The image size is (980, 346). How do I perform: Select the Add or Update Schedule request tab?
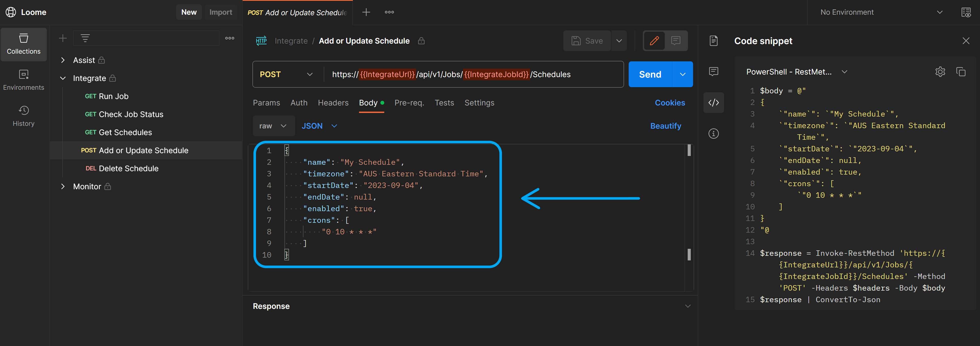(x=297, y=13)
